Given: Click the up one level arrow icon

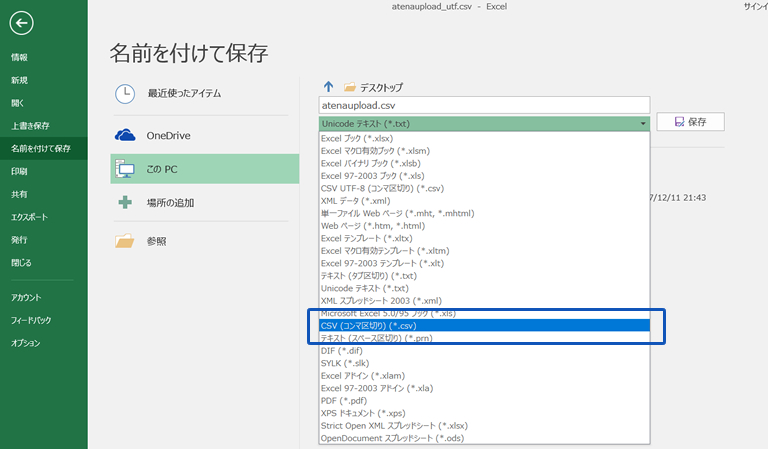Looking at the screenshot, I should point(328,88).
